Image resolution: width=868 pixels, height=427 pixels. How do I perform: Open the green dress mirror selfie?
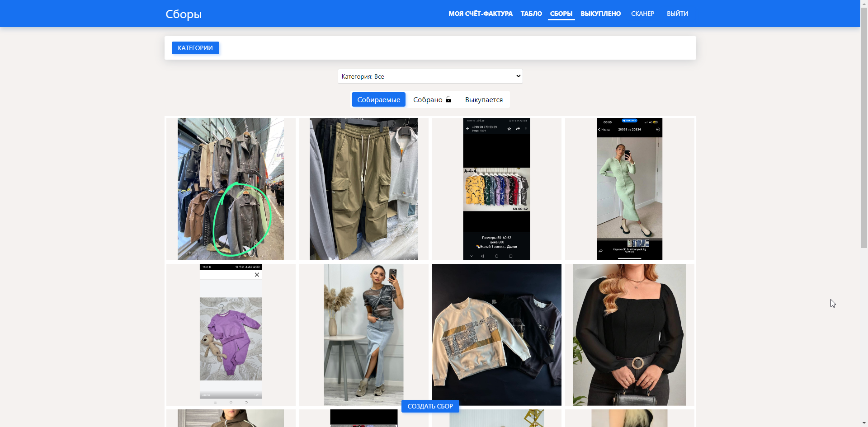click(x=630, y=189)
